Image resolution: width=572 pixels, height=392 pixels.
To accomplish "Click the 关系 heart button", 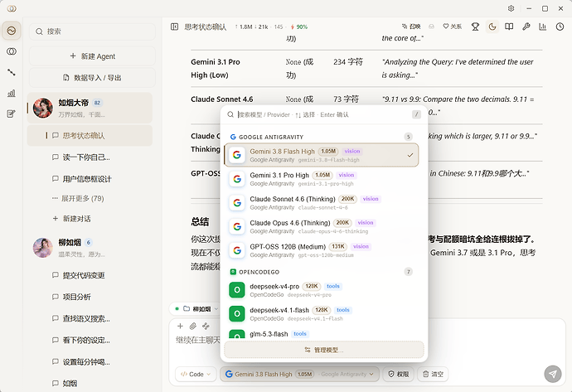I will [453, 27].
